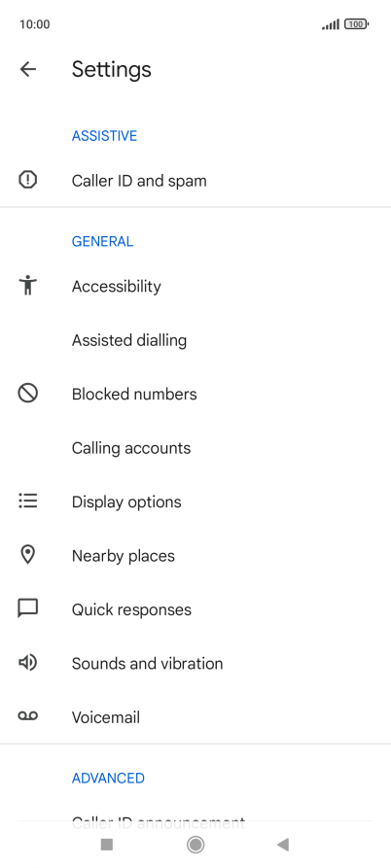Open Display options
The height and width of the screenshot is (868, 391).
195,502
